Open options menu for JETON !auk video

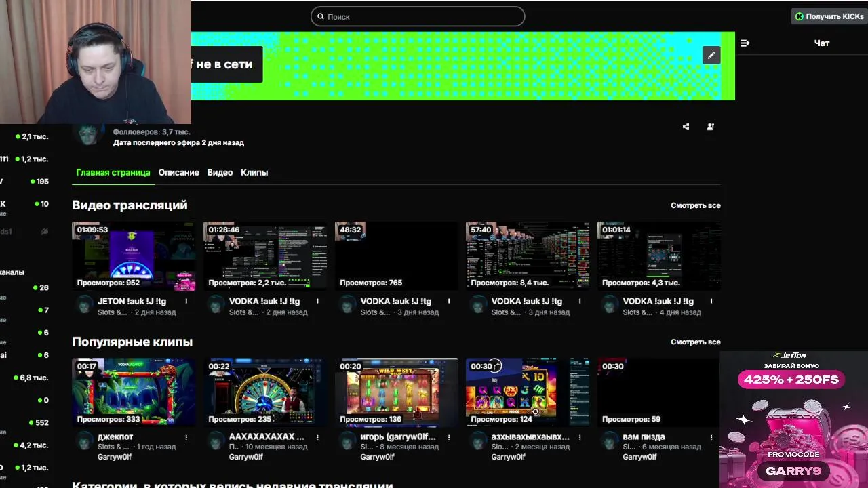pyautogui.click(x=186, y=301)
